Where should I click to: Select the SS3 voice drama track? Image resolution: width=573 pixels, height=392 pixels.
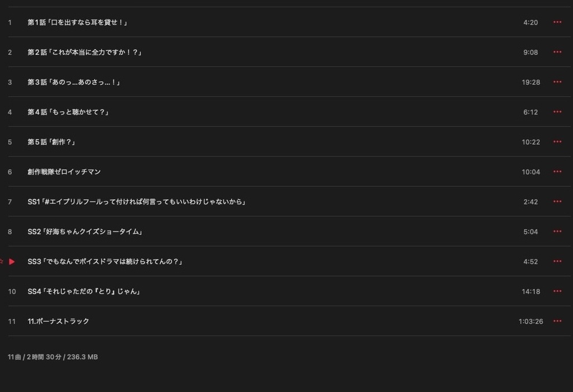click(x=107, y=261)
